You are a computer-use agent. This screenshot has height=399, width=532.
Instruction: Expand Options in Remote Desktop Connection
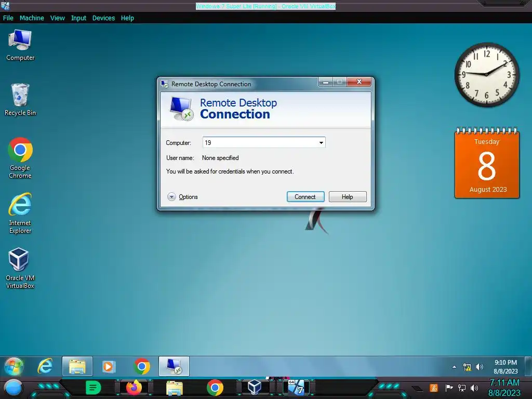click(182, 197)
